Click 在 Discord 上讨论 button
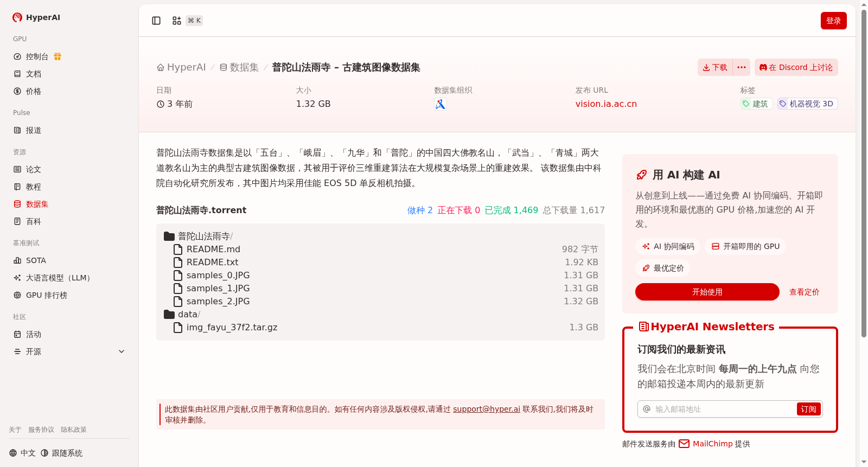868x467 pixels. tap(796, 67)
